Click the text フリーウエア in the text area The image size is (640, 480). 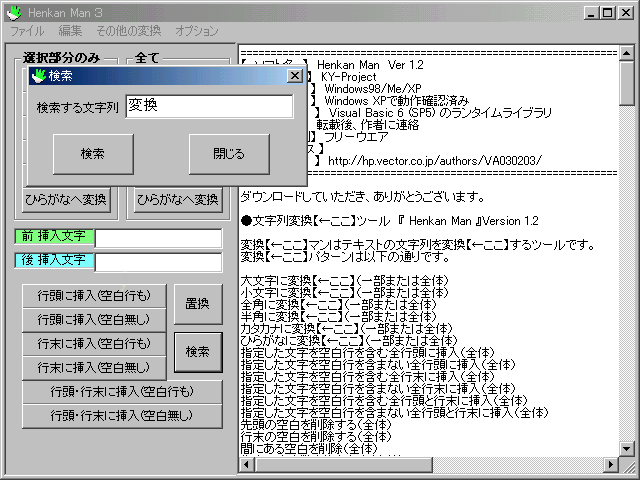point(356,137)
